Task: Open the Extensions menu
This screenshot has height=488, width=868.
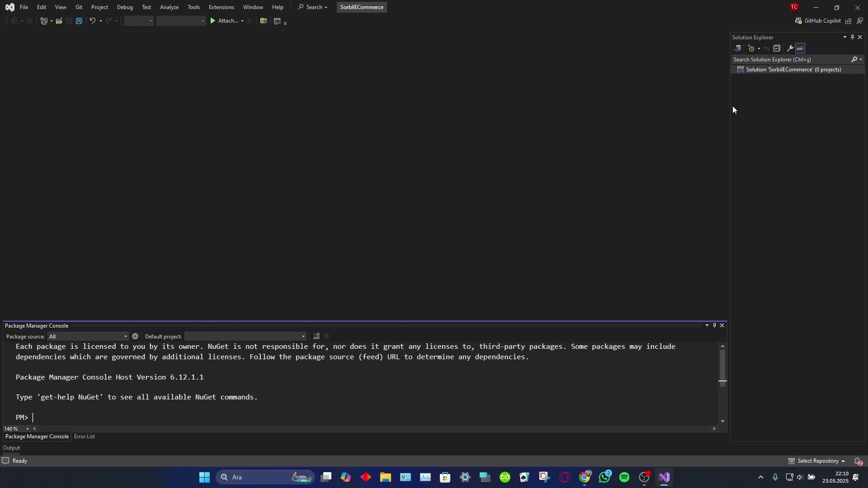Action: tap(222, 7)
